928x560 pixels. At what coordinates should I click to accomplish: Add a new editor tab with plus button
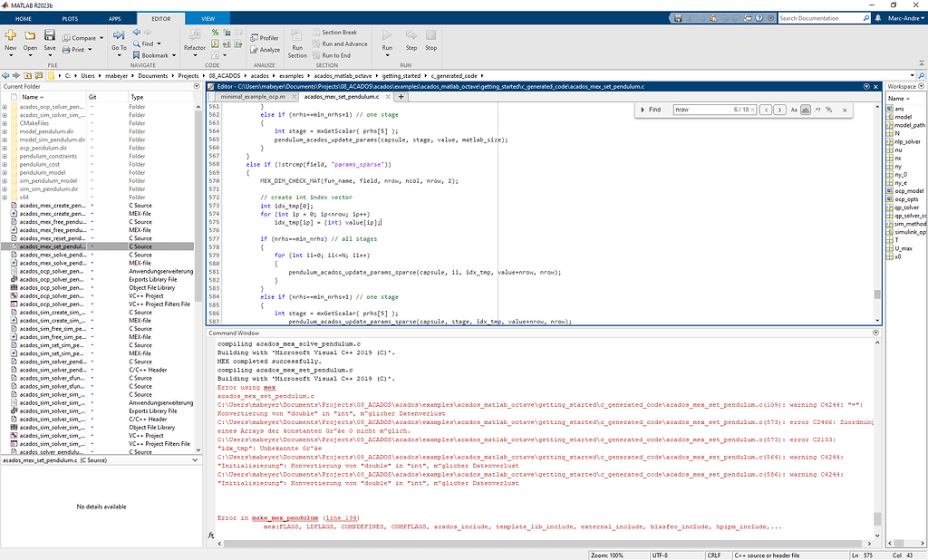[x=401, y=96]
